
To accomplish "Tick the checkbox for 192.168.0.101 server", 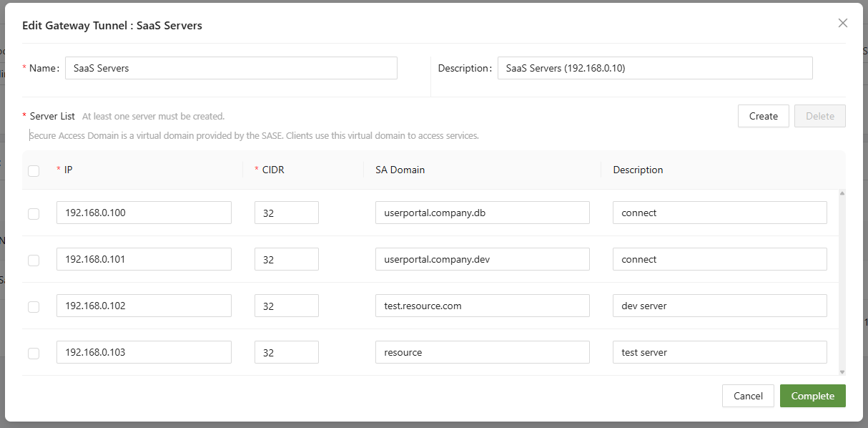I will coord(34,260).
